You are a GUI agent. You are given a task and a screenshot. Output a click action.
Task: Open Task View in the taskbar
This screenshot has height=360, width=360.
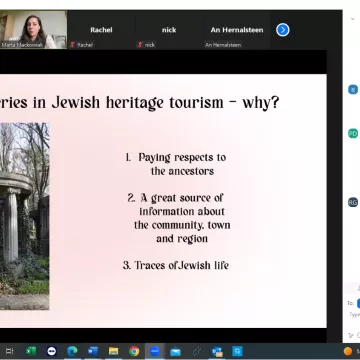click(x=9, y=351)
